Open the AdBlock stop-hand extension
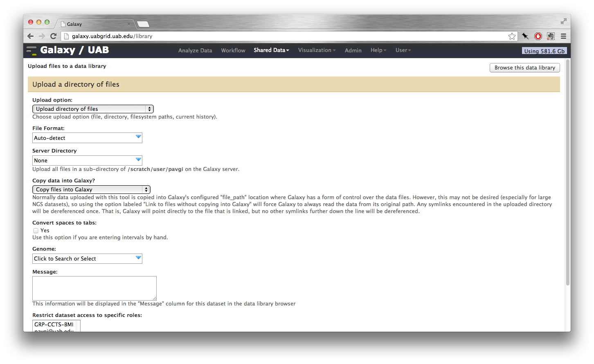This screenshot has height=364, width=594. (x=538, y=36)
